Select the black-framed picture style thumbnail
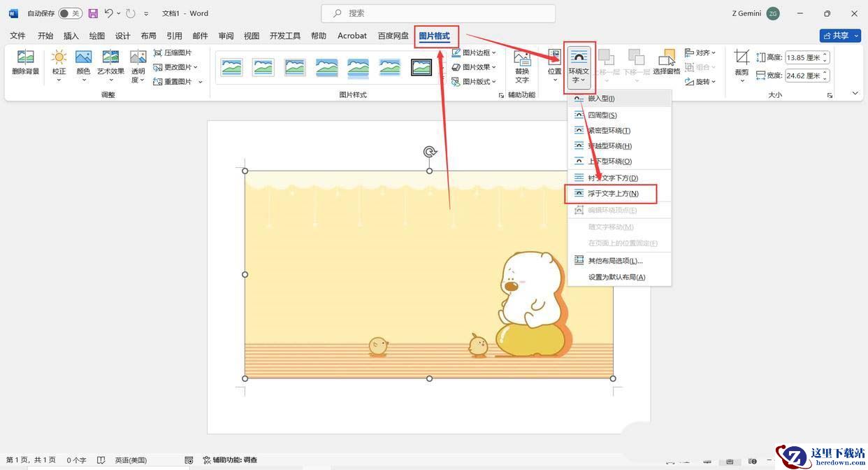 pyautogui.click(x=421, y=67)
